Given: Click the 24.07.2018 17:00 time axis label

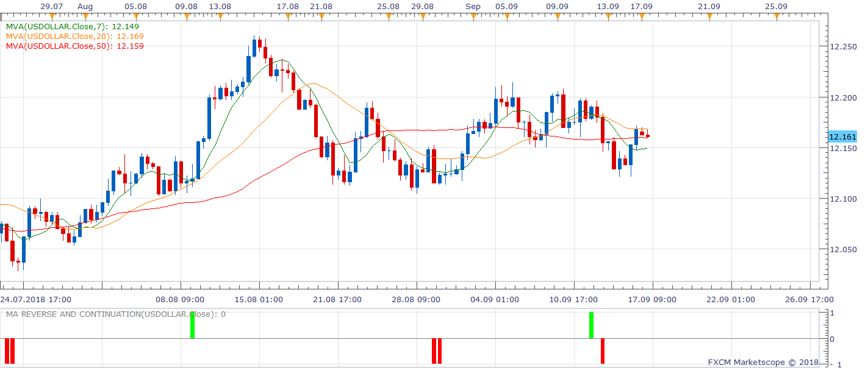Looking at the screenshot, I should click(36, 299).
